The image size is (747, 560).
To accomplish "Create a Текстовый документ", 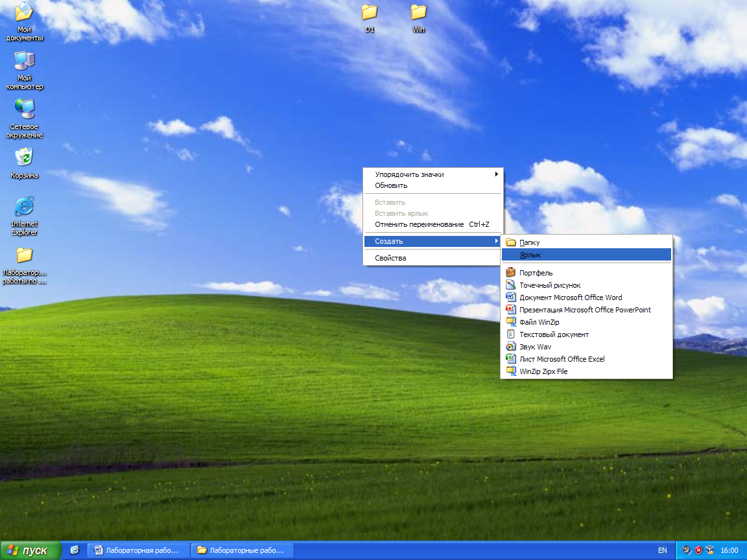I will [586, 334].
